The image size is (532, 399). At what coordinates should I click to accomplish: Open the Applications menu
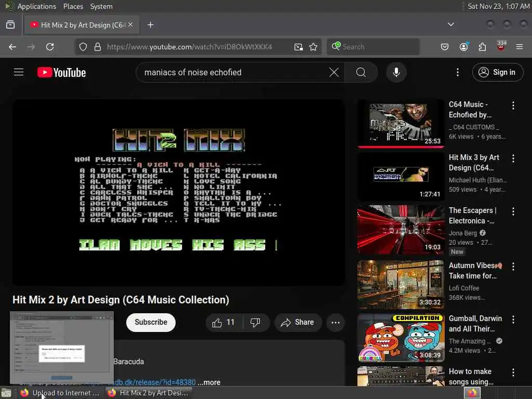pyautogui.click(x=37, y=6)
